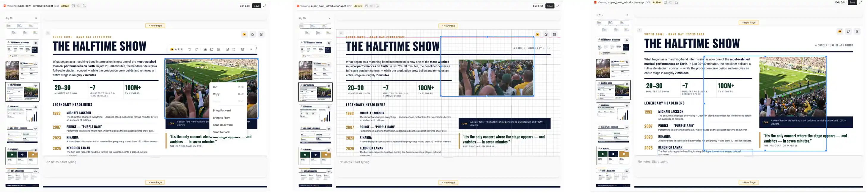
Task: Click the fullscreen corners icon in left window floating toolbar
Action: (x=234, y=49)
